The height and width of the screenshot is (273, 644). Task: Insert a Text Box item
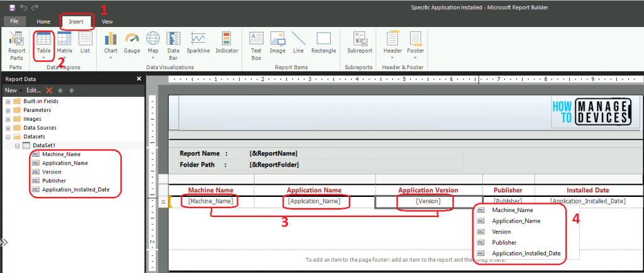257,46
